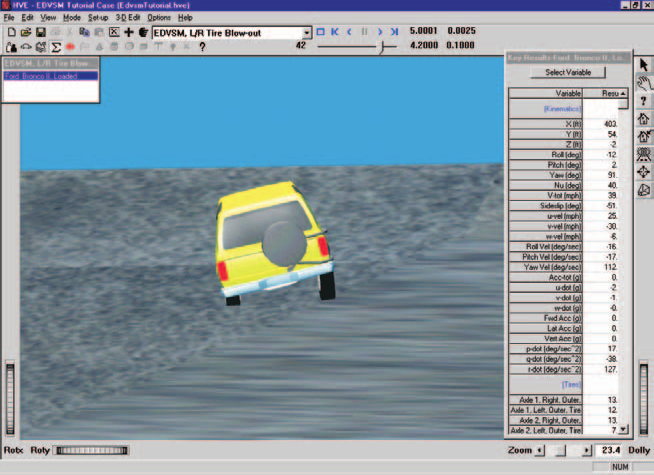
Task: Click the Select Variable button
Action: (568, 72)
